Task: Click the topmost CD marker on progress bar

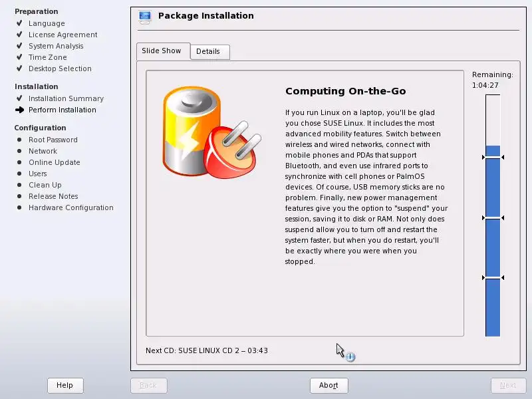Action: coord(493,157)
